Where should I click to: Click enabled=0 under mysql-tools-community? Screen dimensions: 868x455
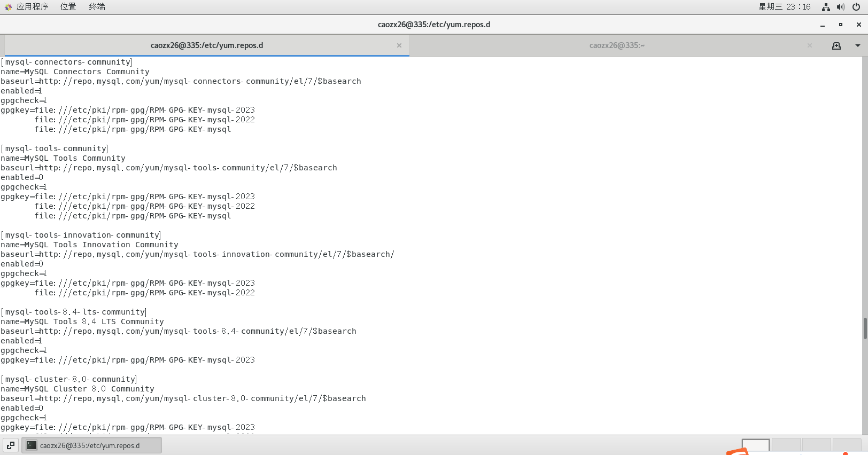22,177
